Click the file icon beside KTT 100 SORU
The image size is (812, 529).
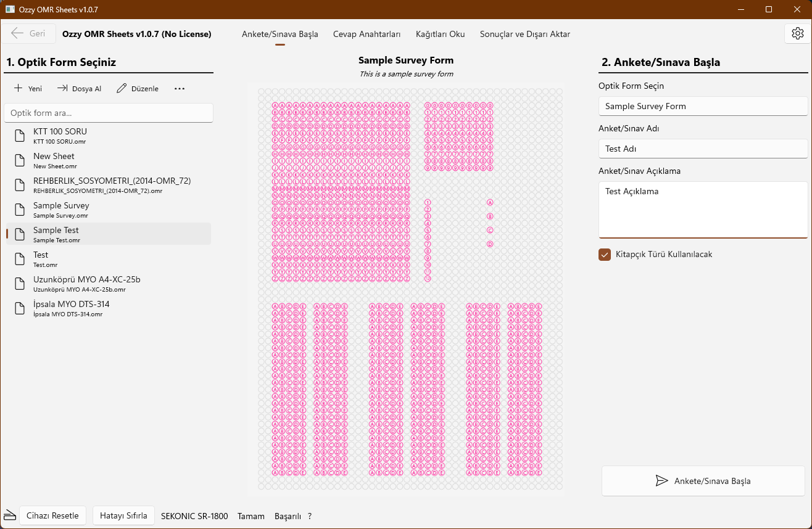21,136
